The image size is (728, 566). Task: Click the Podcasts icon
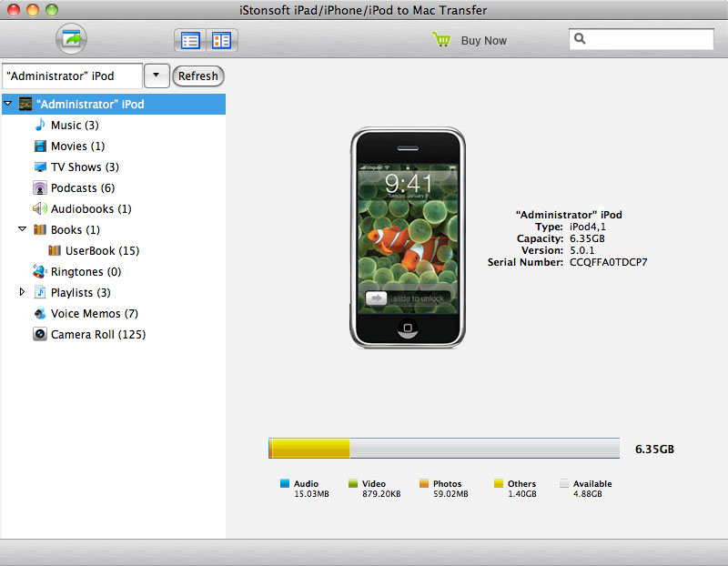tap(40, 188)
